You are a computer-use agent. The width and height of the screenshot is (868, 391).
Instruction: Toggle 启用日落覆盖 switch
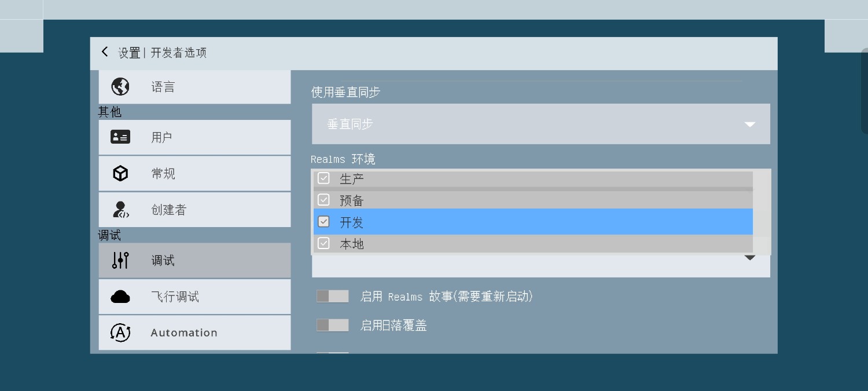[333, 326]
